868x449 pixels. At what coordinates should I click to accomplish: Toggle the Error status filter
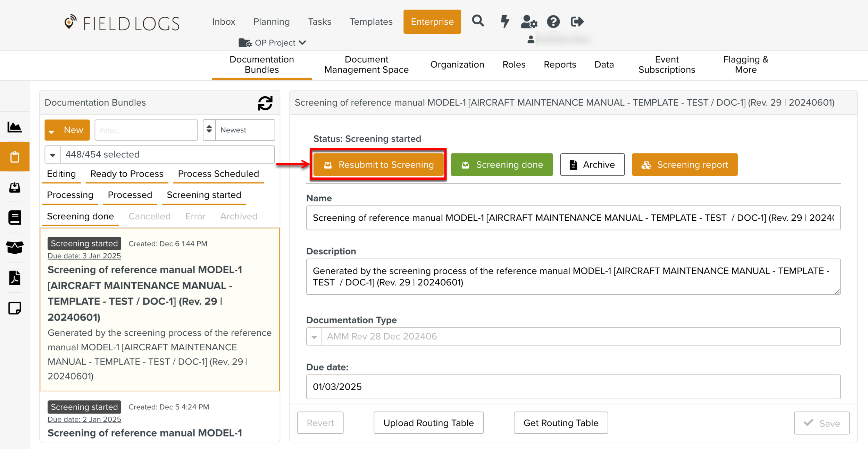(x=195, y=216)
